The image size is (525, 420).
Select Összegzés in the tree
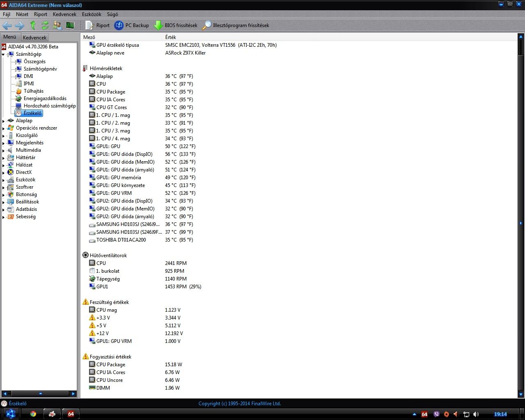coord(34,62)
